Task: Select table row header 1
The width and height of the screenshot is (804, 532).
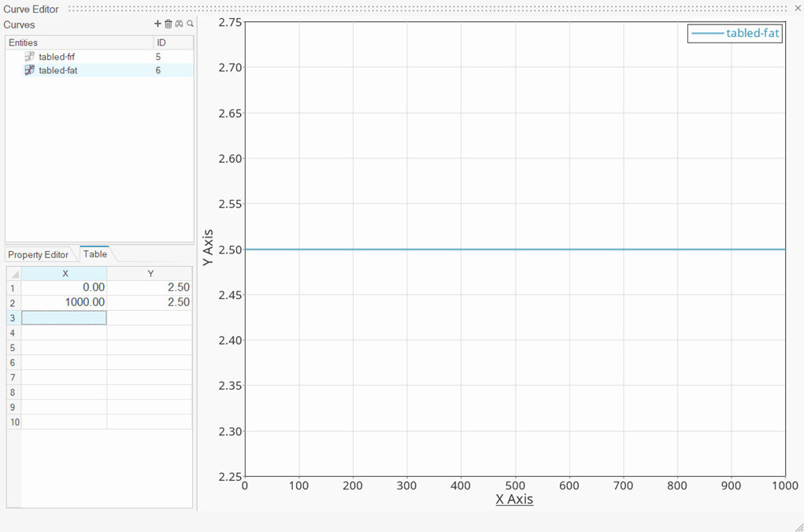Action: point(14,288)
